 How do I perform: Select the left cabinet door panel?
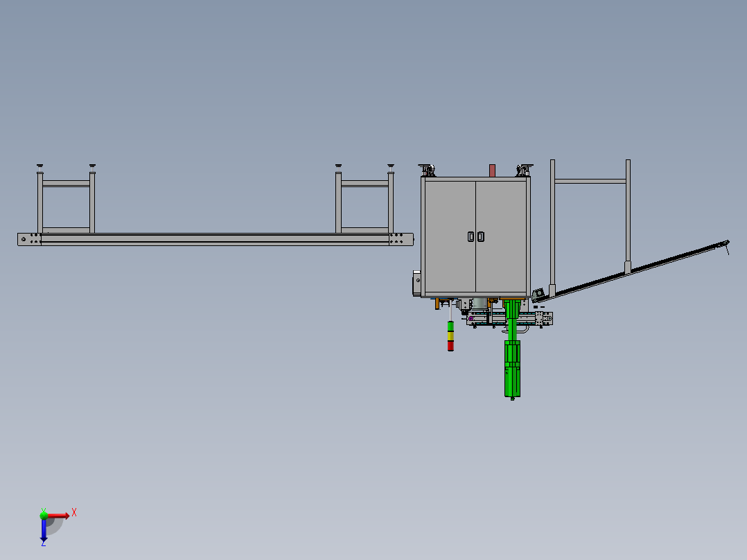pyautogui.click(x=450, y=236)
